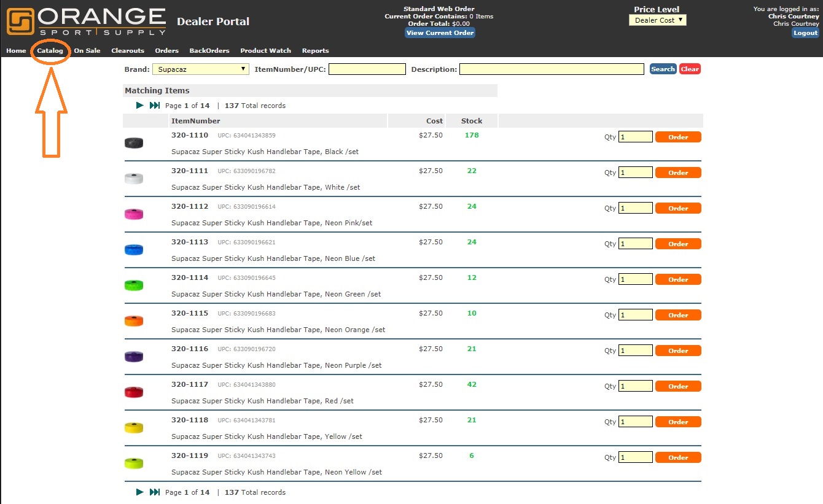Select the Qty field for item 320-1115
The height and width of the screenshot is (504, 823).
636,315
